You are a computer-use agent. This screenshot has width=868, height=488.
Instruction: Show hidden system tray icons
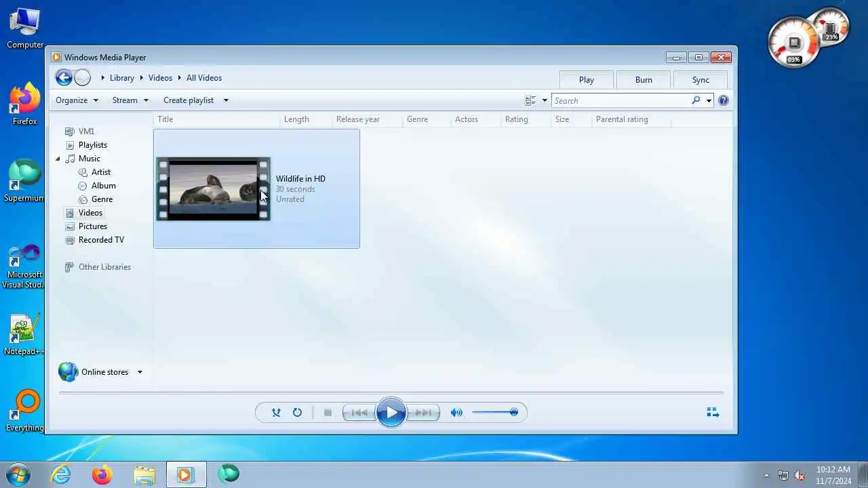click(766, 475)
